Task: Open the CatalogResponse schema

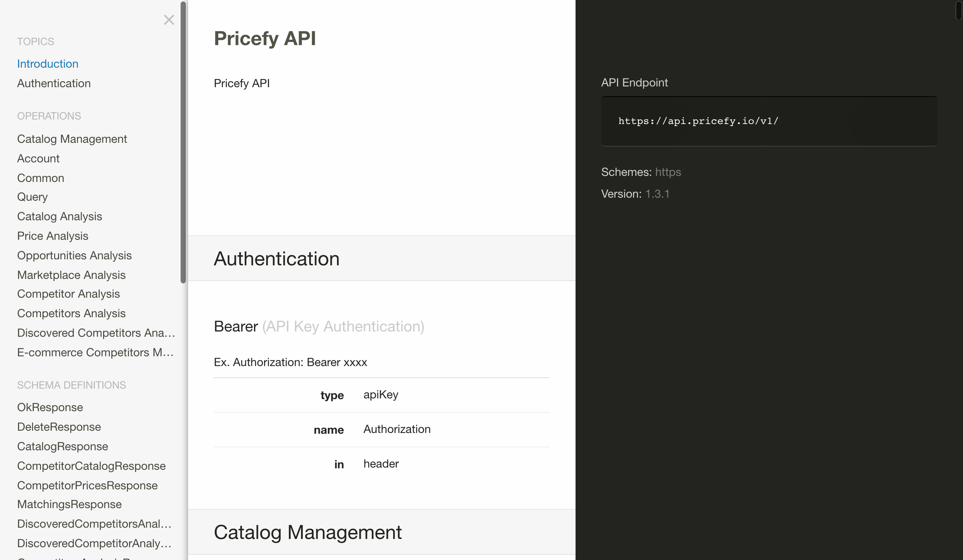Action: pos(63,446)
